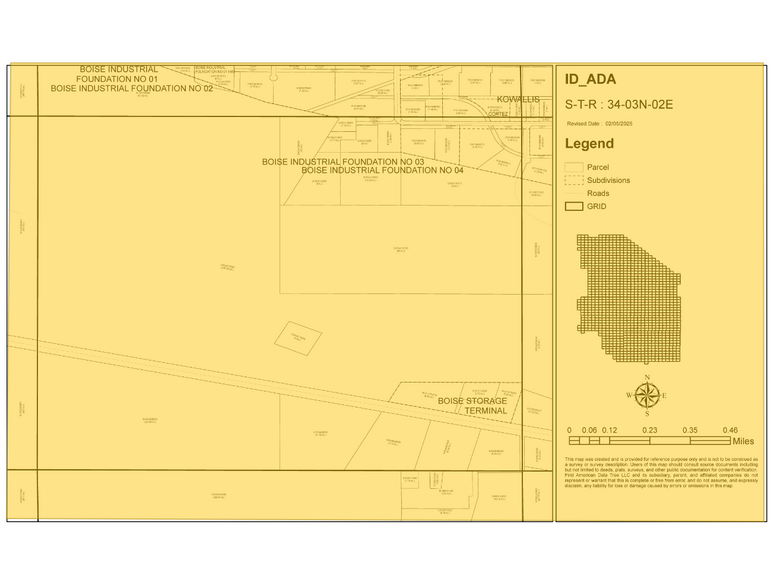Click the Legend heading
Viewport: 774px width, 588px height.
pos(589,144)
